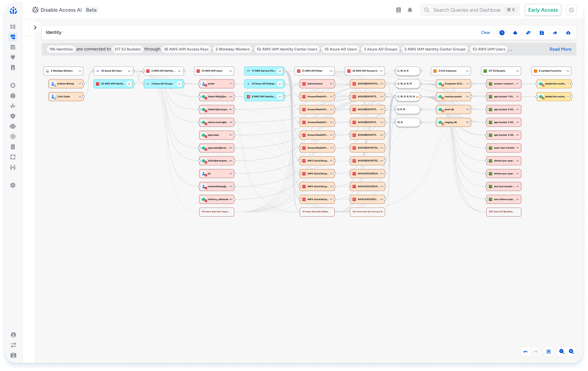Expand the 35 Azure AD Users node

pyautogui.click(x=129, y=71)
